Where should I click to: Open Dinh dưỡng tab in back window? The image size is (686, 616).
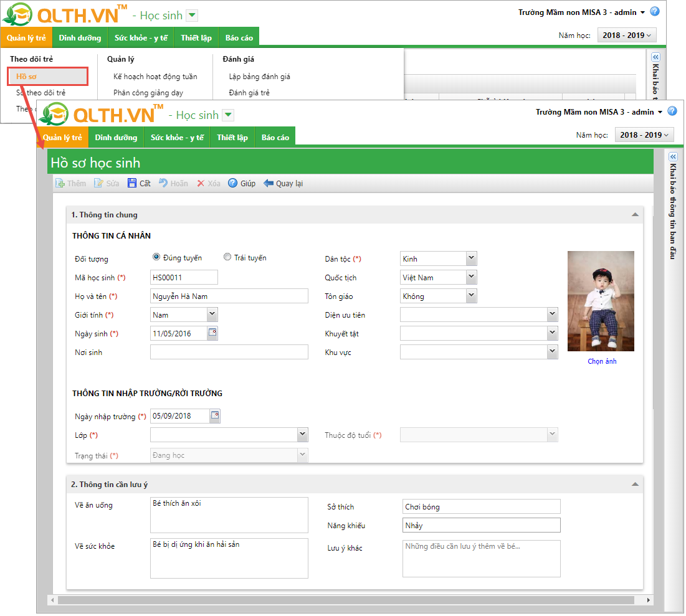(80, 37)
